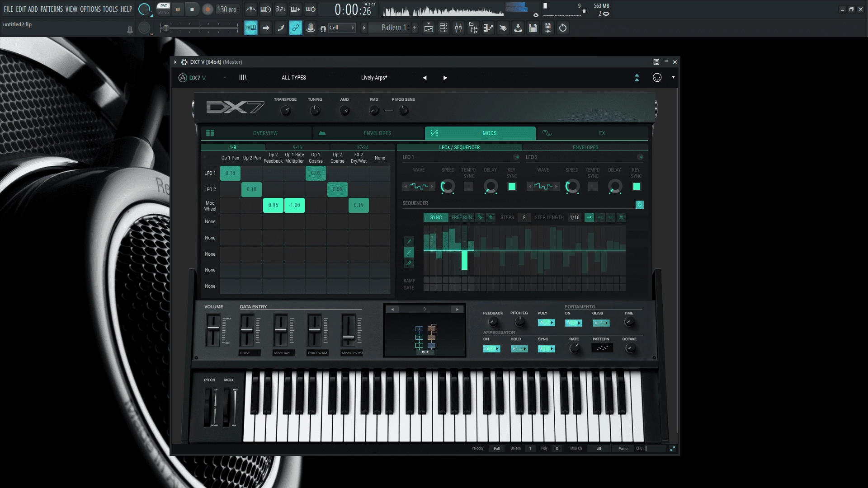Set sequencer direction to back-and-forth arrows
Screen dimensions: 868x488
point(610,217)
